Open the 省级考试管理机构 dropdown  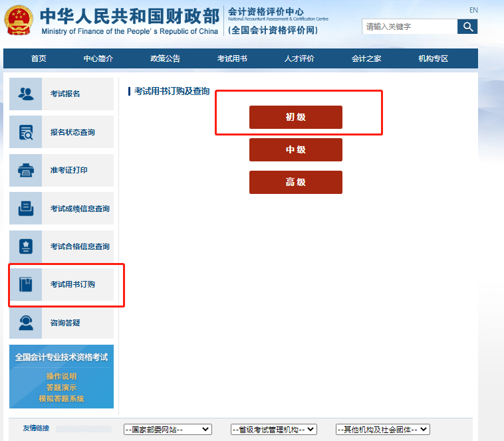(x=274, y=430)
